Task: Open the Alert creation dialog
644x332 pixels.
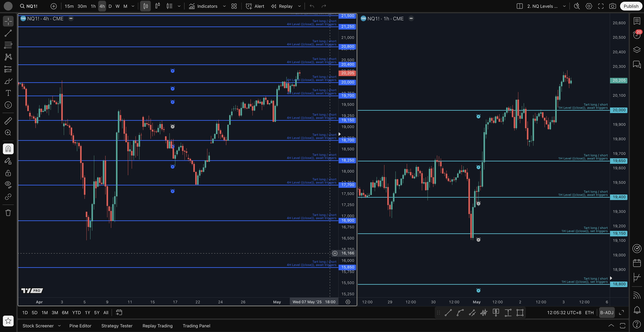Action: pyautogui.click(x=255, y=6)
